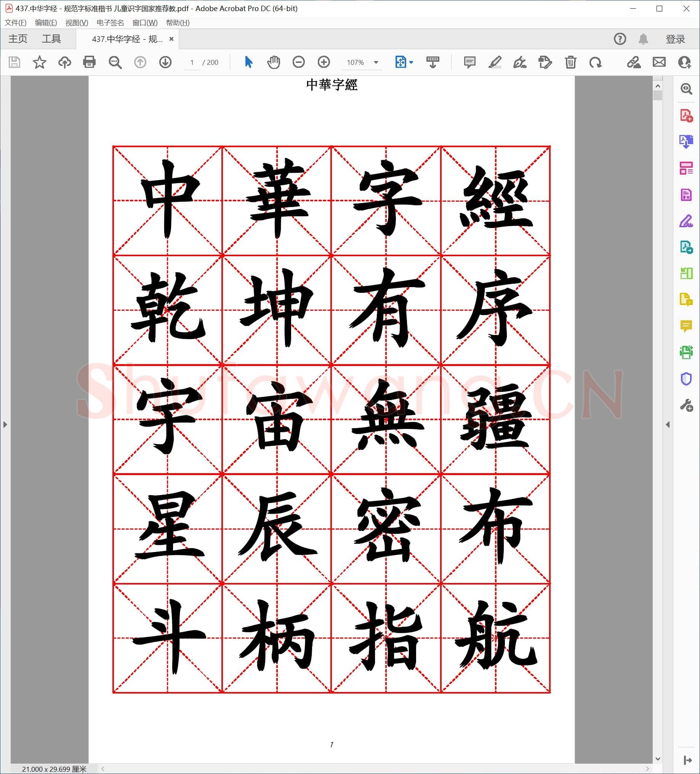This screenshot has height=774, width=700.
Task: Open the Create PDF tool in right pane
Action: pos(687,115)
